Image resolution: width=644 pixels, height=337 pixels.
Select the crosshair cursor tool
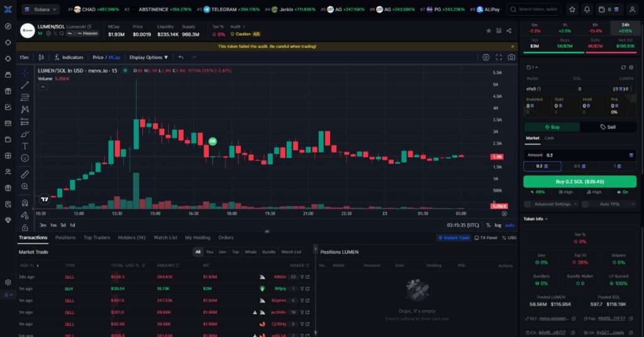[x=25, y=73]
